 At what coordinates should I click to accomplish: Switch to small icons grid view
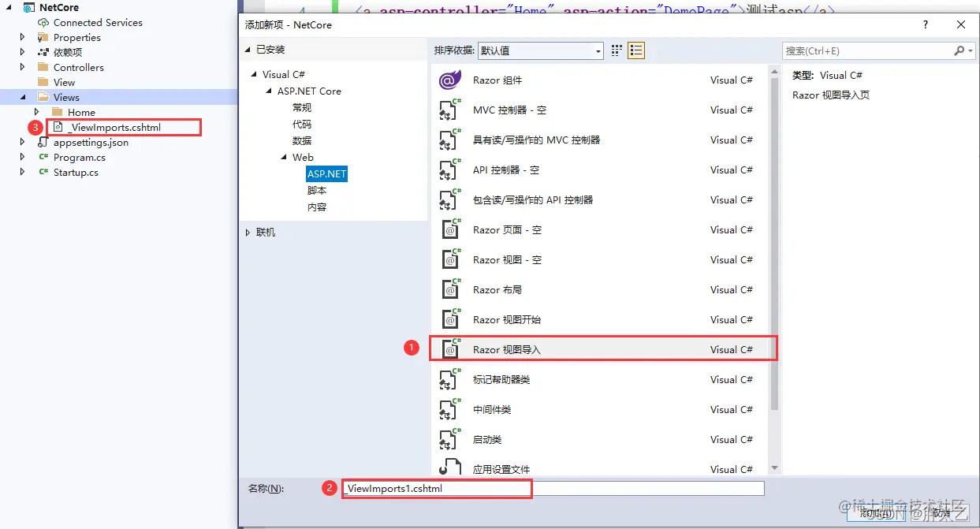pyautogui.click(x=617, y=50)
